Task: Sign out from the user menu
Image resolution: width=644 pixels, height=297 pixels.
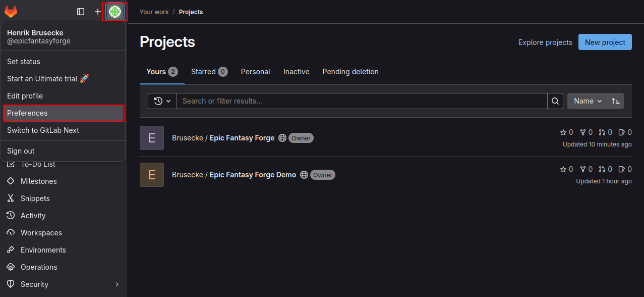Action: pos(63,151)
